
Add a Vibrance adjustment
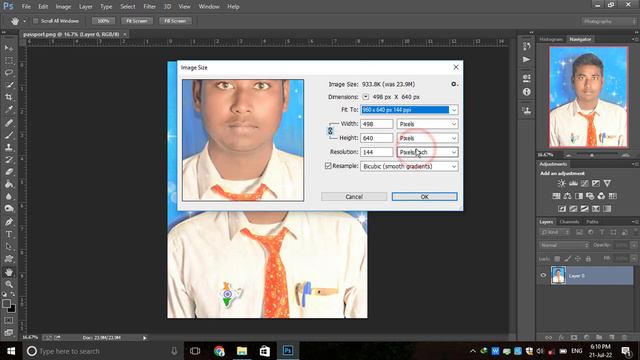pos(607,183)
